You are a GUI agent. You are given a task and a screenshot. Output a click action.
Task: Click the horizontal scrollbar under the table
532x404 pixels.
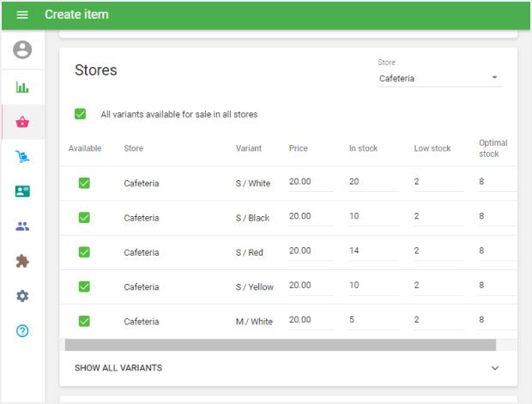pos(281,345)
